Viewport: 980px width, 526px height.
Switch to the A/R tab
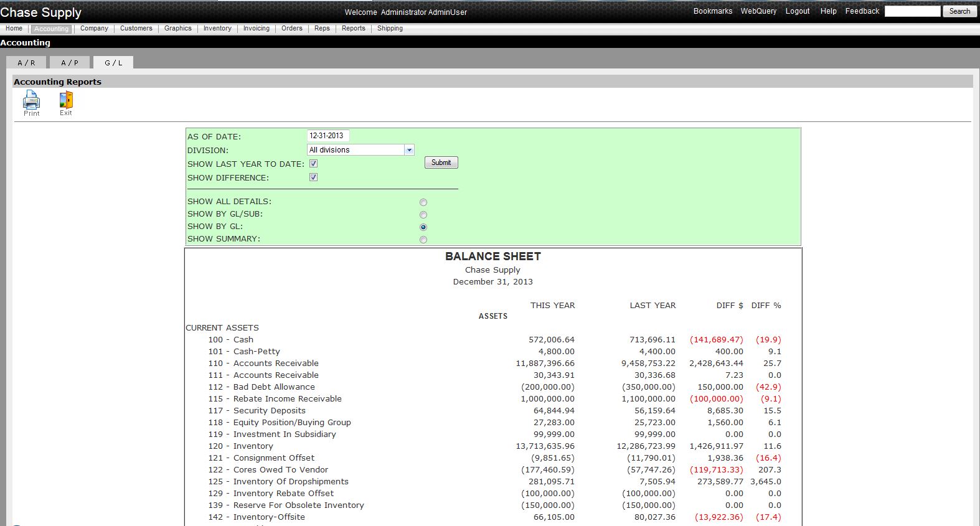click(26, 63)
